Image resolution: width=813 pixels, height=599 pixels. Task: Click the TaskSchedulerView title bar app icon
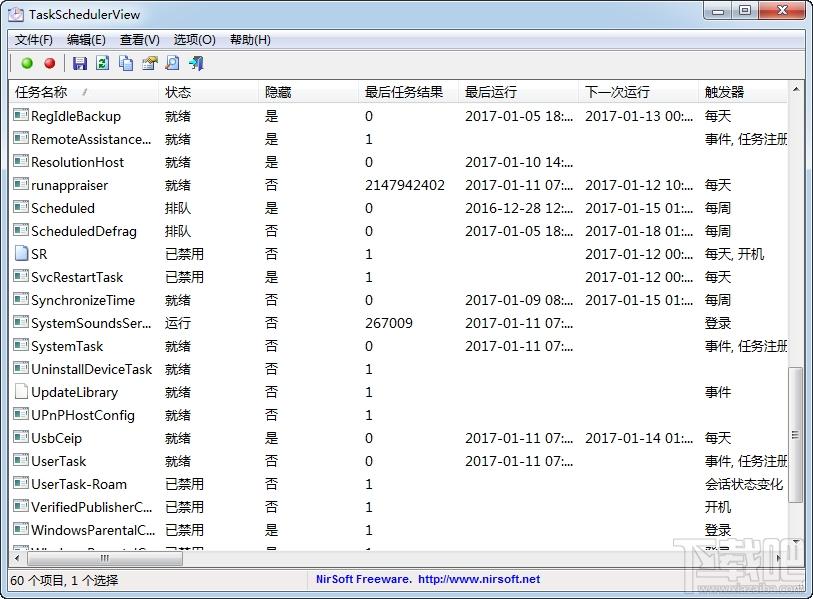click(16, 14)
